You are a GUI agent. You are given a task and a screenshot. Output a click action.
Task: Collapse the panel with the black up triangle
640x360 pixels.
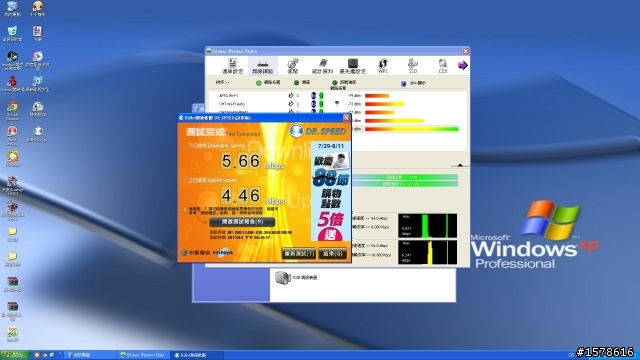pos(460,165)
